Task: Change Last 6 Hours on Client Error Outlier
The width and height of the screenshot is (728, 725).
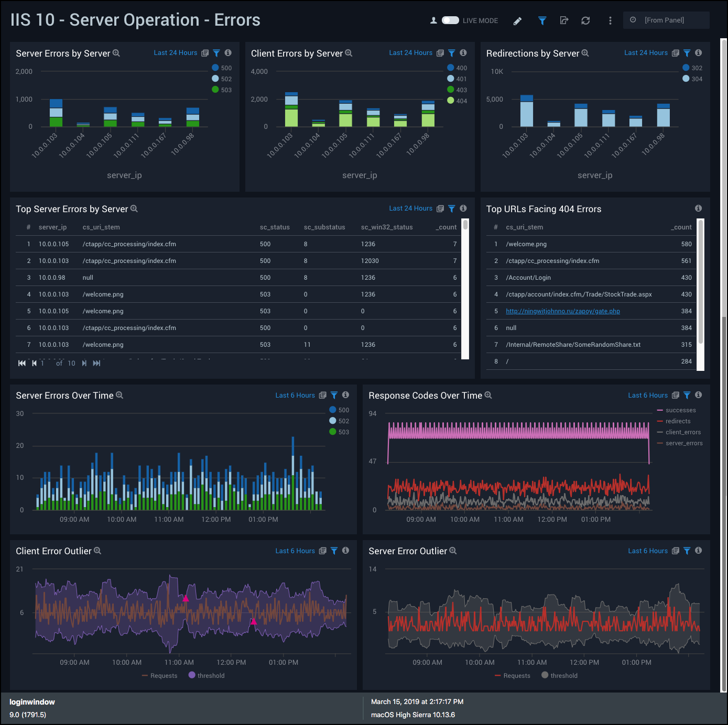Action: [295, 551]
